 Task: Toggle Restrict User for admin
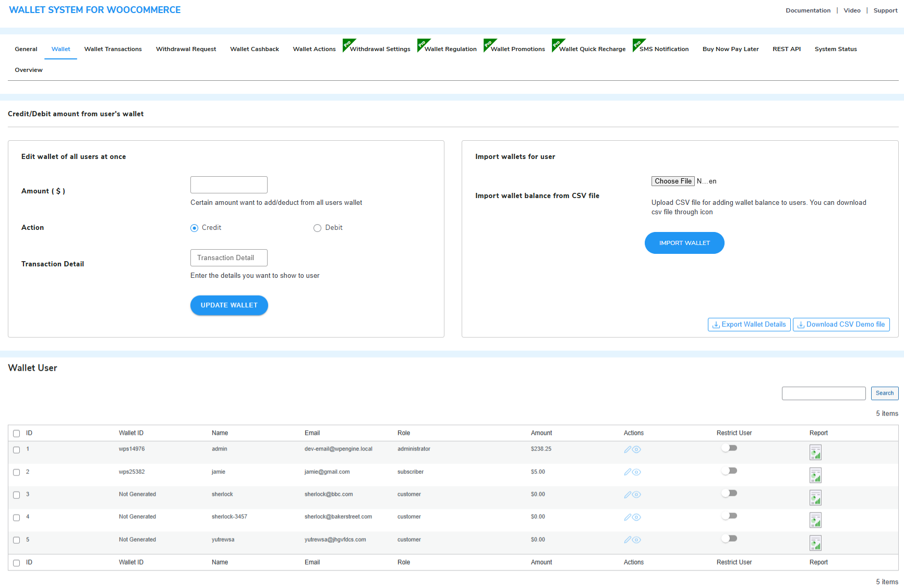tap(729, 448)
